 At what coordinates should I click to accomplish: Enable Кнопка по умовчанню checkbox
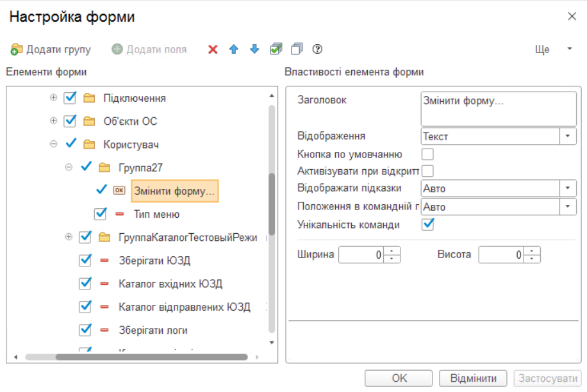click(427, 153)
